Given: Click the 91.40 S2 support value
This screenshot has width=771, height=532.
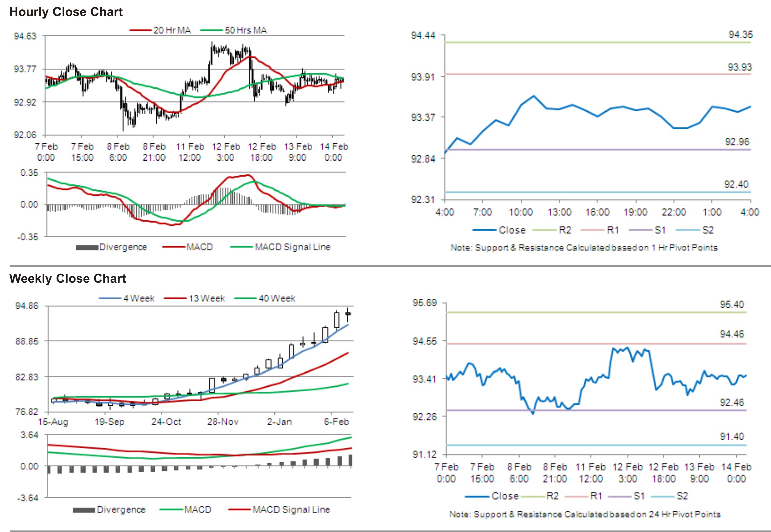Looking at the screenshot, I should point(732,436).
